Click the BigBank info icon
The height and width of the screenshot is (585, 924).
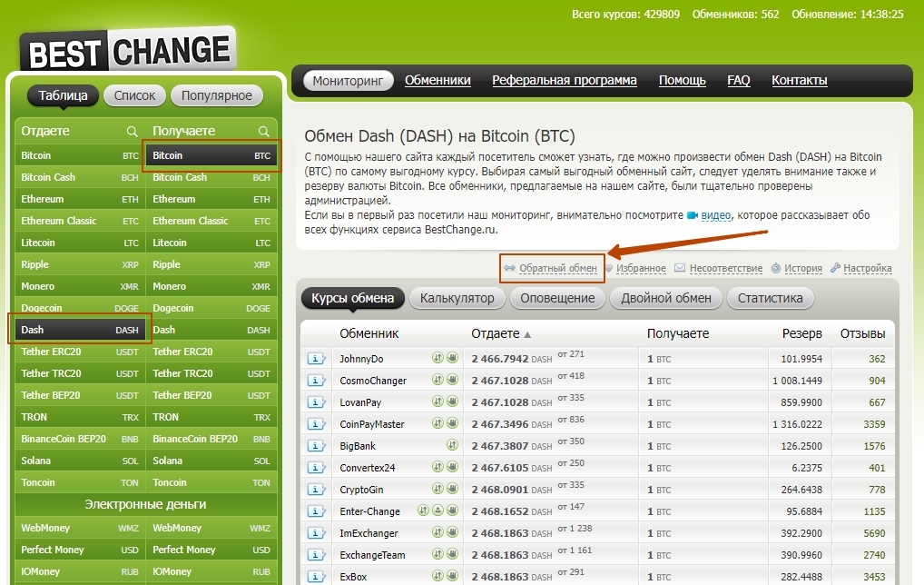click(316, 446)
